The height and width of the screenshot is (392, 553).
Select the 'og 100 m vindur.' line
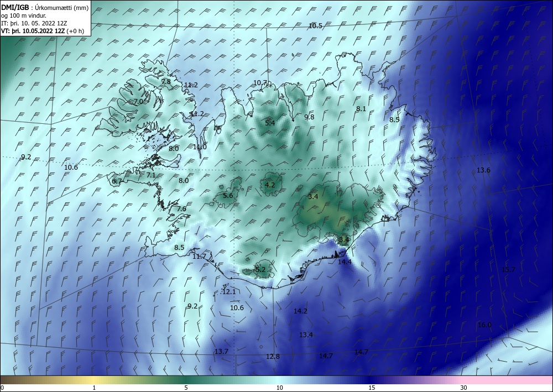(x=24, y=16)
